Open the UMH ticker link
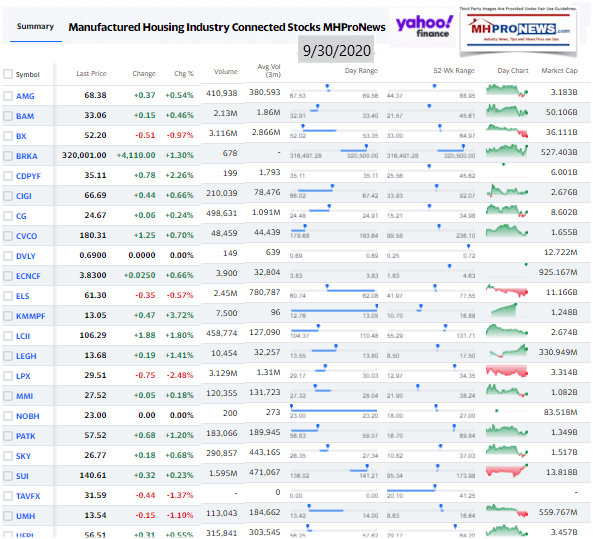 (25, 516)
